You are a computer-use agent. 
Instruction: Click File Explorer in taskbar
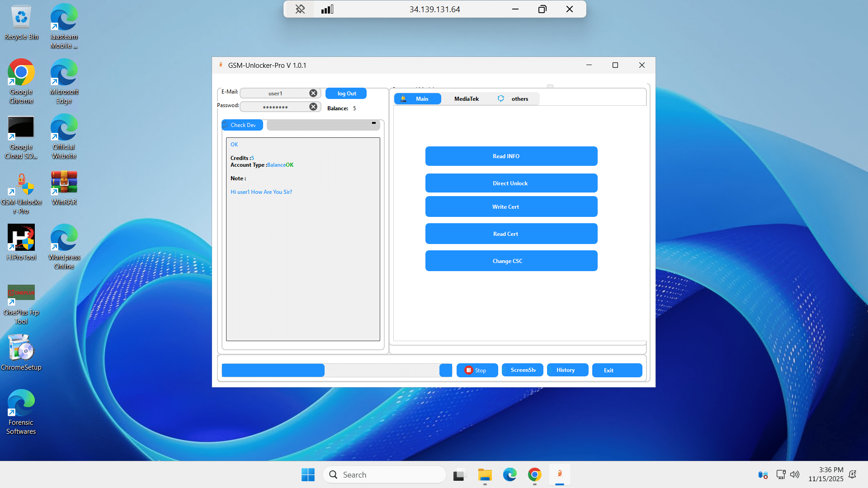(x=485, y=474)
